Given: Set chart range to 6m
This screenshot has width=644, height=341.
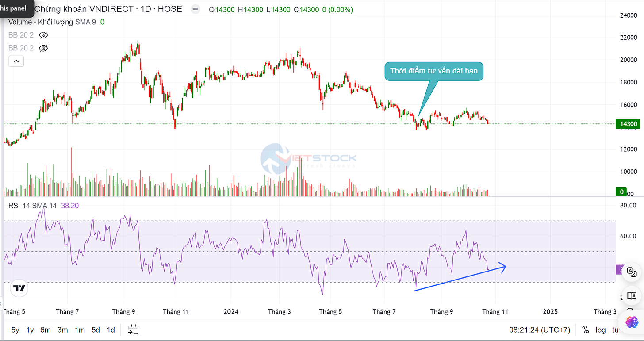Looking at the screenshot, I should click(45, 330).
